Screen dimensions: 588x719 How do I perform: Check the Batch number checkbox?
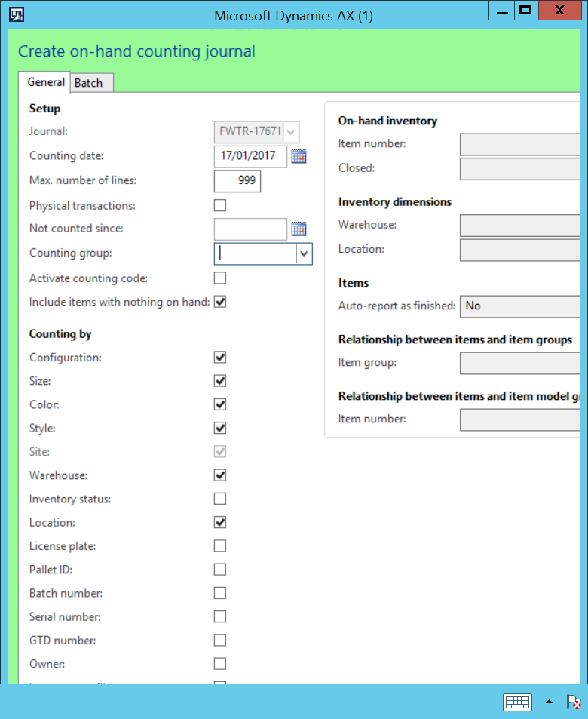pos(220,593)
